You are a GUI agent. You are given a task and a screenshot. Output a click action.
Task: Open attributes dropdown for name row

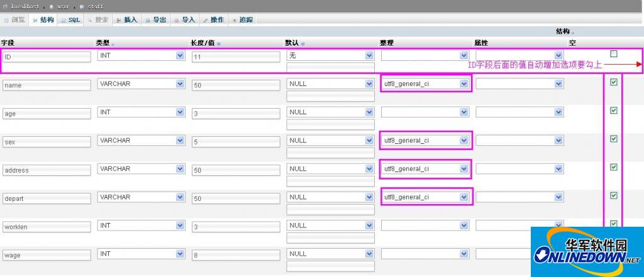click(x=519, y=84)
